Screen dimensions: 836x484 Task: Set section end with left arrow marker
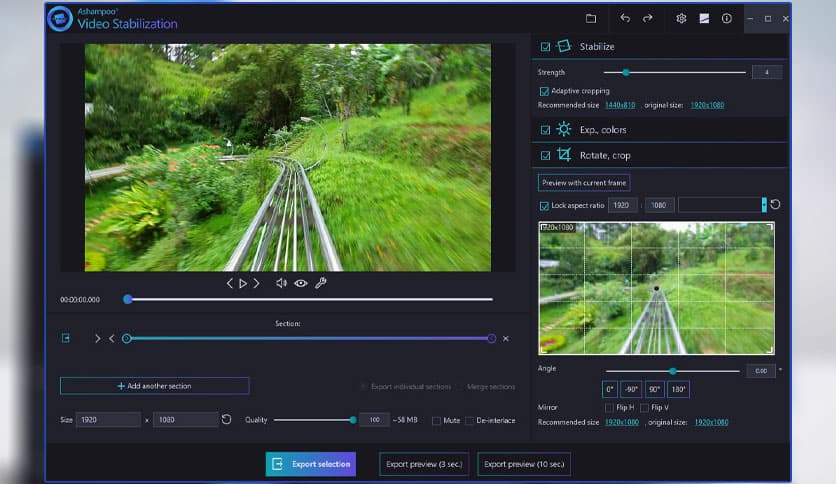(x=111, y=338)
